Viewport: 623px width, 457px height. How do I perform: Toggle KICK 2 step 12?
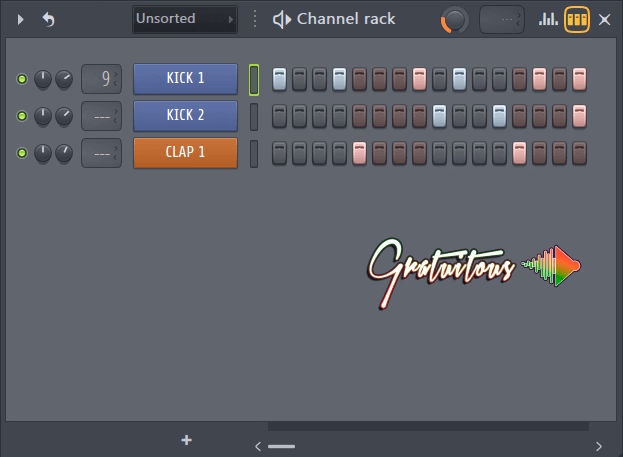tap(499, 116)
